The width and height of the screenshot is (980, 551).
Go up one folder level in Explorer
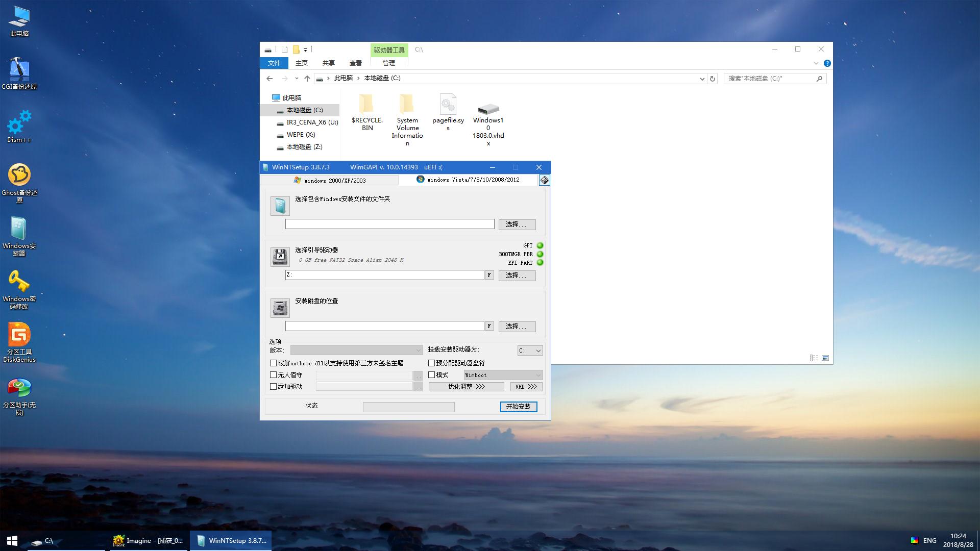tap(307, 78)
